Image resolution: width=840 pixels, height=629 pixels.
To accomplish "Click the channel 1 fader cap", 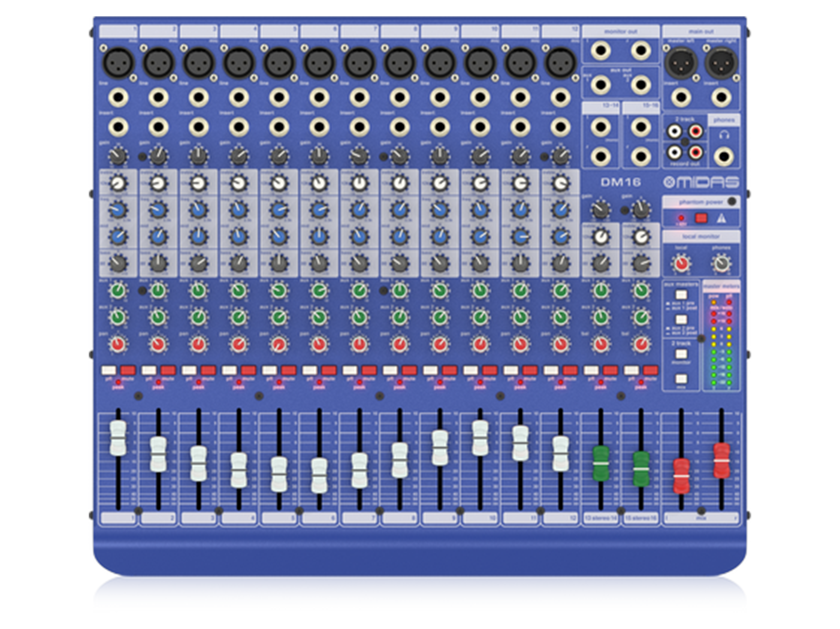I will [118, 438].
